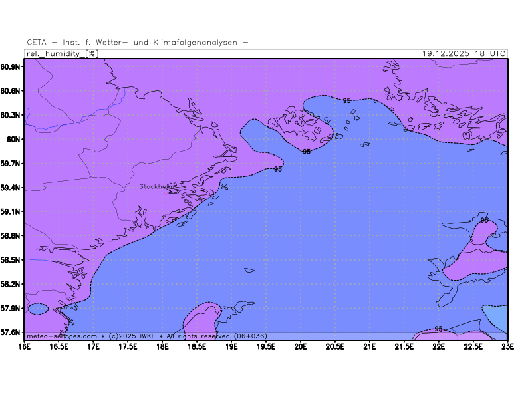Click the 60N latitude axis label
Screen dimensions: 532x399
click(15, 140)
